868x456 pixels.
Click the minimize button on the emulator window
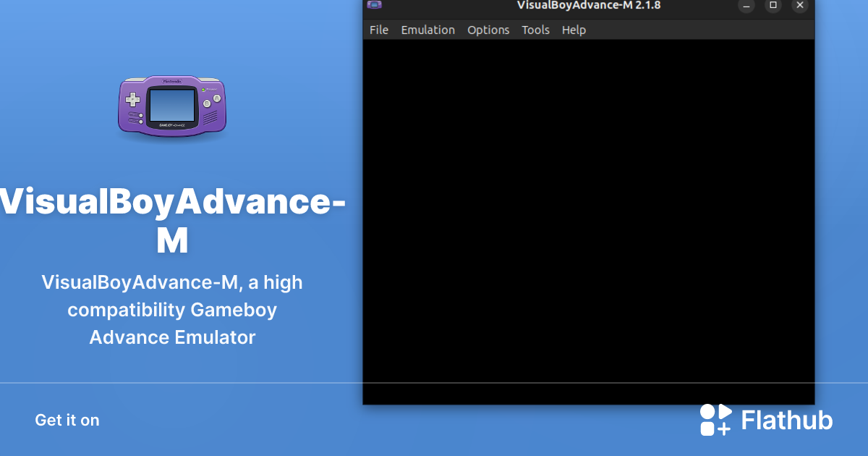(746, 7)
